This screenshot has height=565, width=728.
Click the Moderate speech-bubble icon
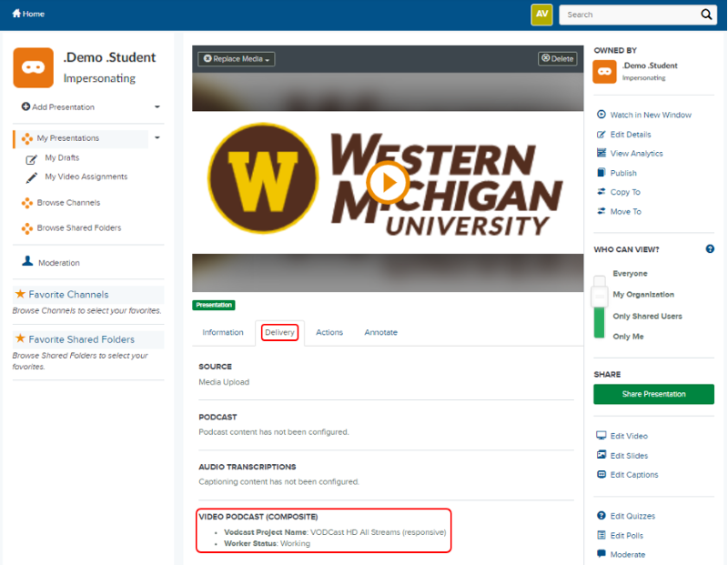[602, 554]
